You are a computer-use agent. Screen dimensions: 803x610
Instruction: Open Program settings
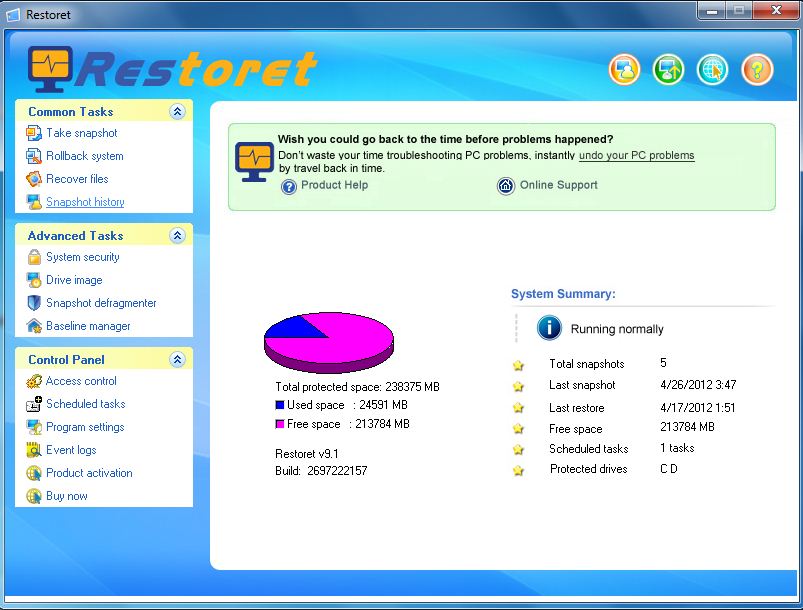point(85,427)
